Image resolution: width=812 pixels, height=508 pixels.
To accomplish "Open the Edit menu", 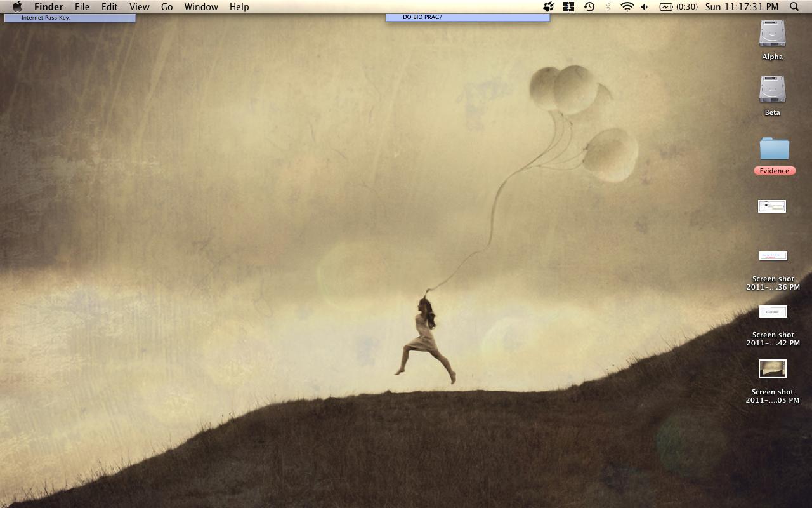I will (110, 7).
